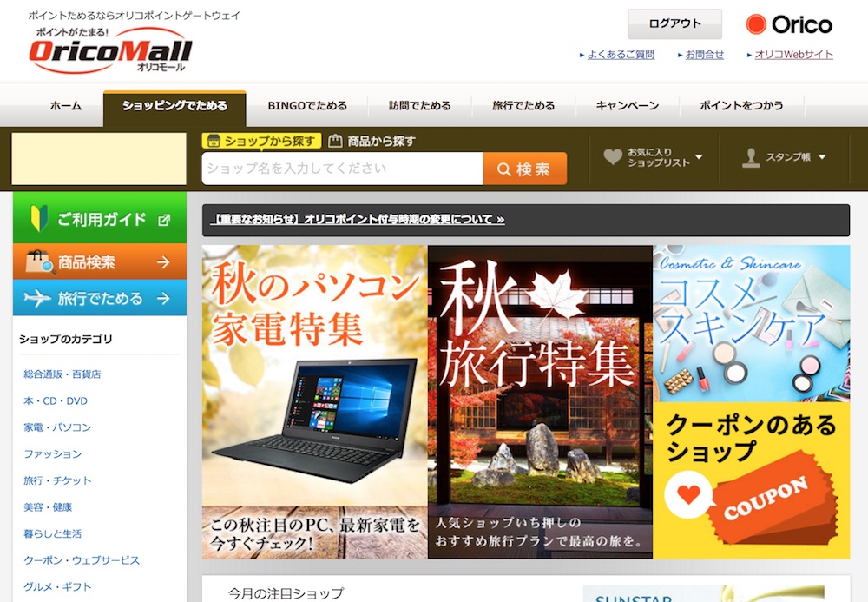The width and height of the screenshot is (868, 602).
Task: Click the 検索 search button
Action: pyautogui.click(x=525, y=169)
